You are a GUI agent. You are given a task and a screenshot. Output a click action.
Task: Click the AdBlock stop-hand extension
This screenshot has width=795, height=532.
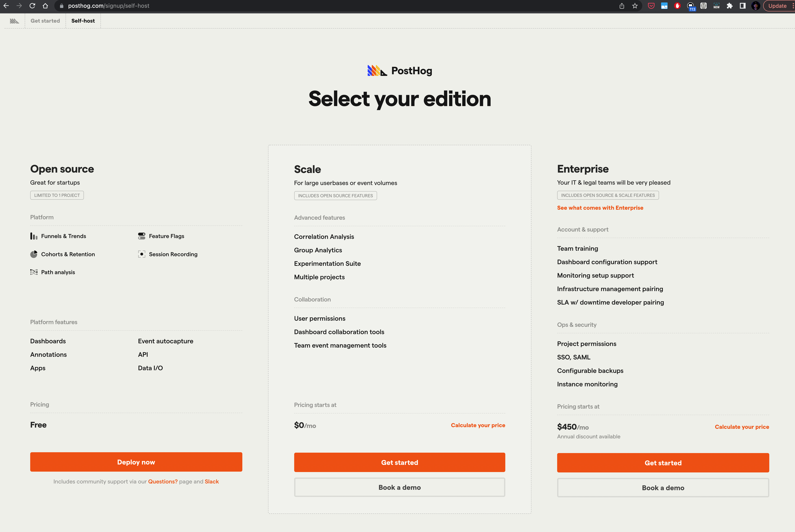click(x=677, y=6)
